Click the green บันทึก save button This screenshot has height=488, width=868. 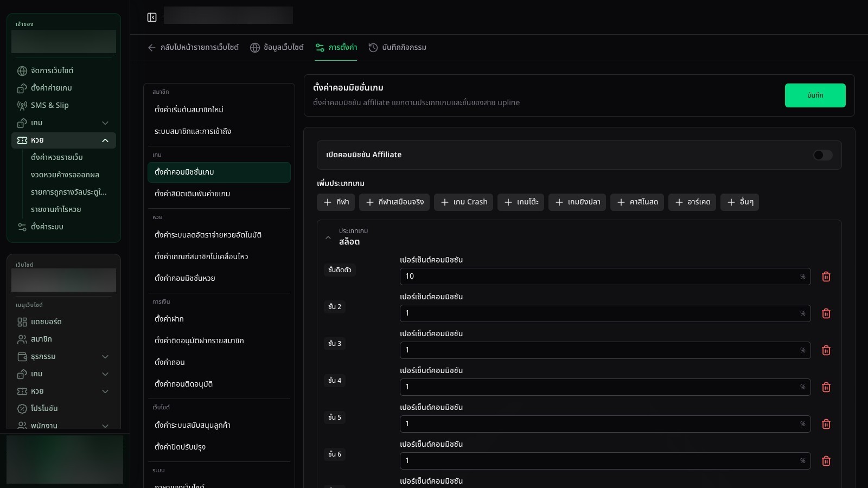pos(815,95)
